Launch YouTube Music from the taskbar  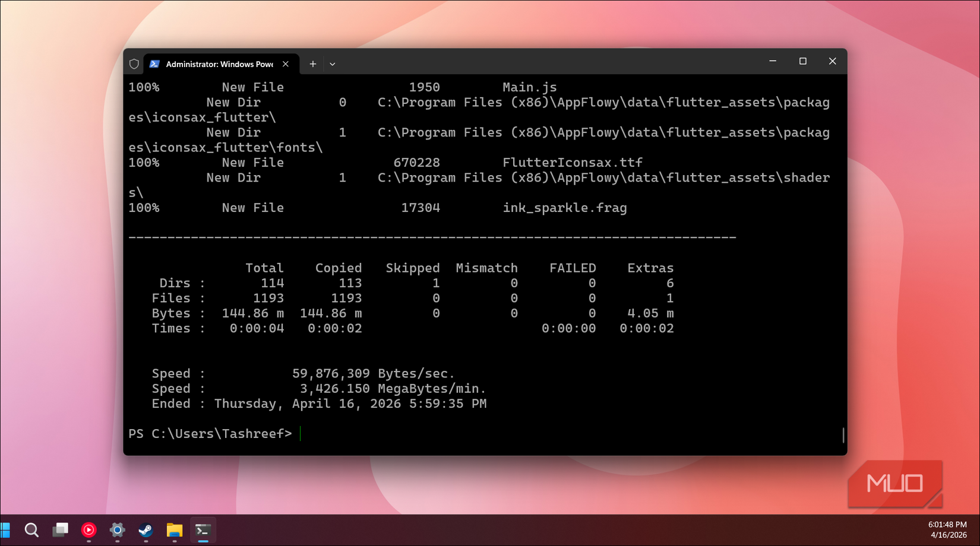click(x=88, y=530)
